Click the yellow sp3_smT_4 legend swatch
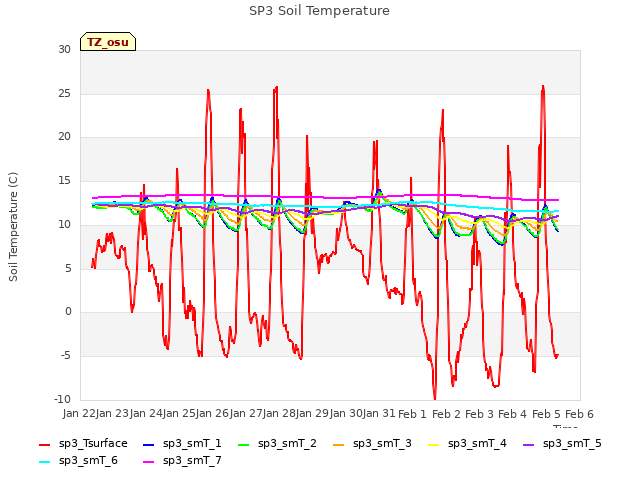The image size is (640, 480). (433, 445)
